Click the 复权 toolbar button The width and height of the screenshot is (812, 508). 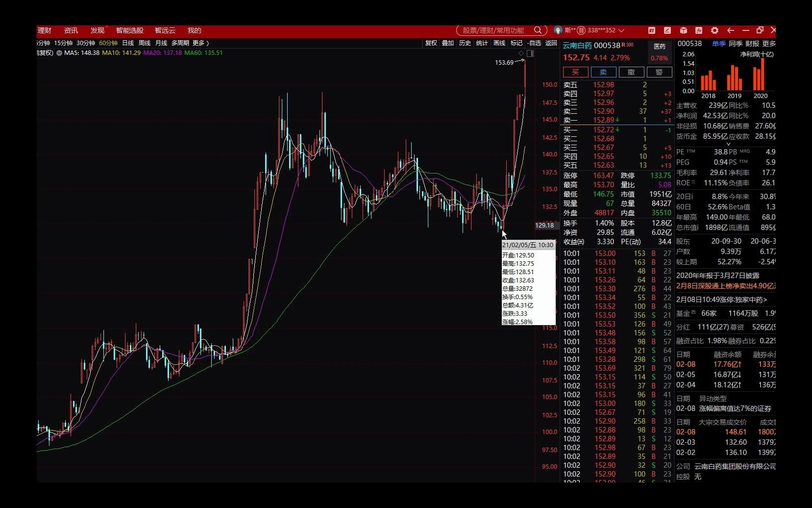(431, 43)
